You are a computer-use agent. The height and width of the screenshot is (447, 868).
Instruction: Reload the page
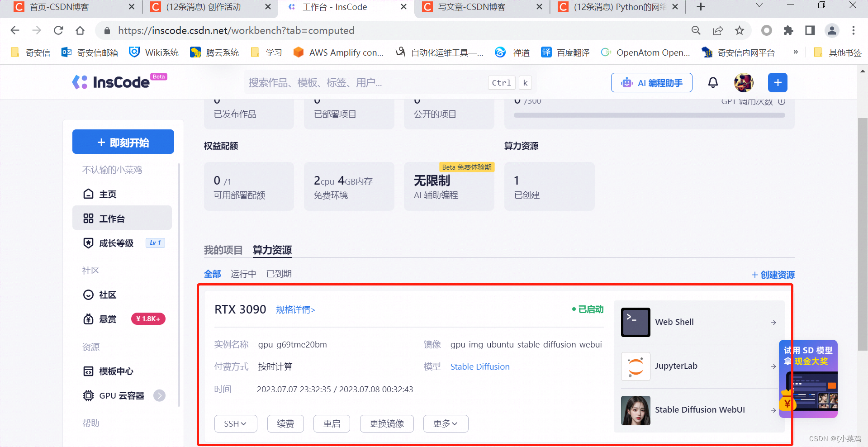click(58, 30)
